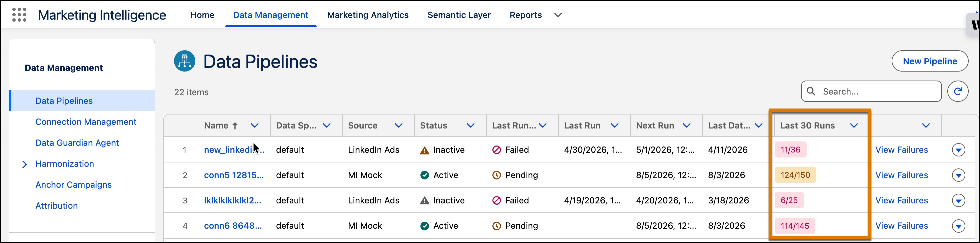The height and width of the screenshot is (243, 980).
Task: Click the 11/36 runs badge
Action: click(791, 150)
